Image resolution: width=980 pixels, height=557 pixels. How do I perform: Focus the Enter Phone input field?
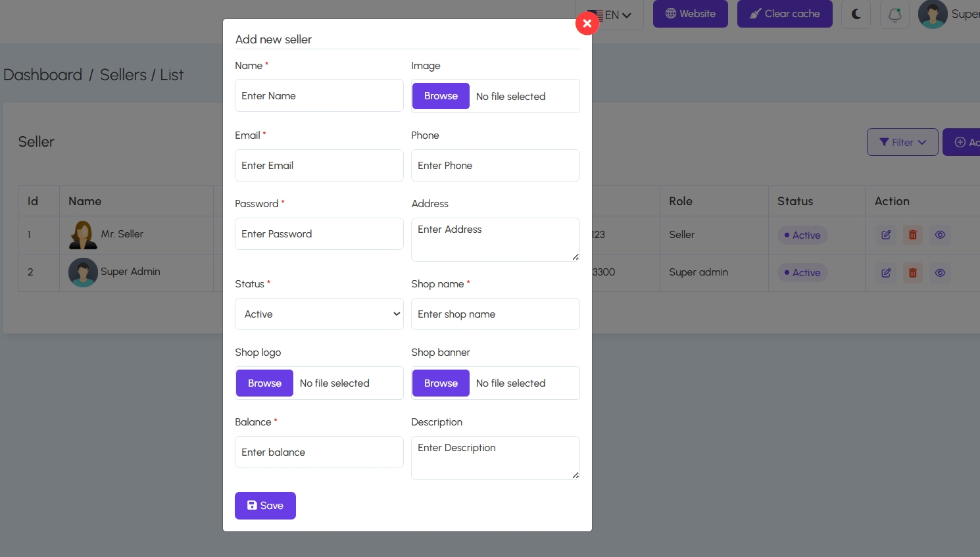click(495, 165)
